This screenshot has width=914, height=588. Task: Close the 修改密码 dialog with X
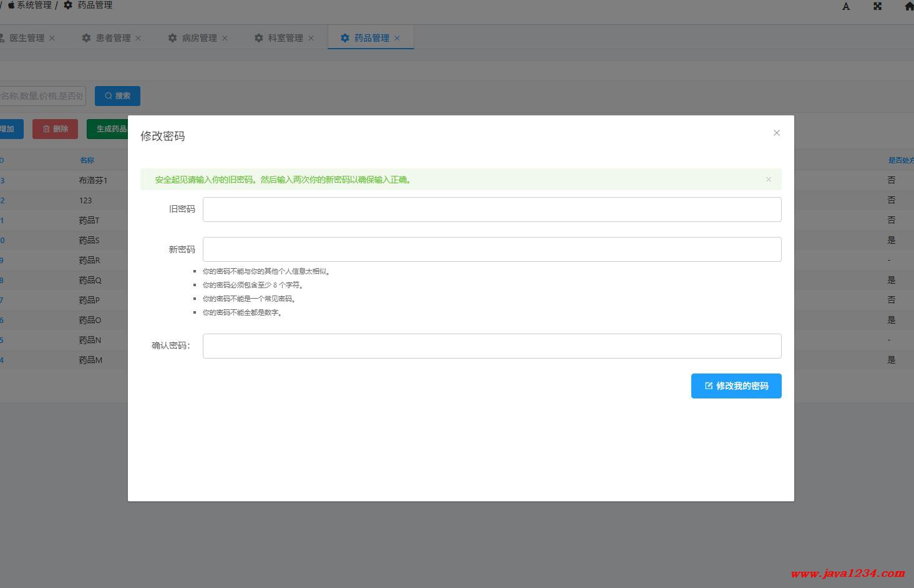pyautogui.click(x=776, y=133)
